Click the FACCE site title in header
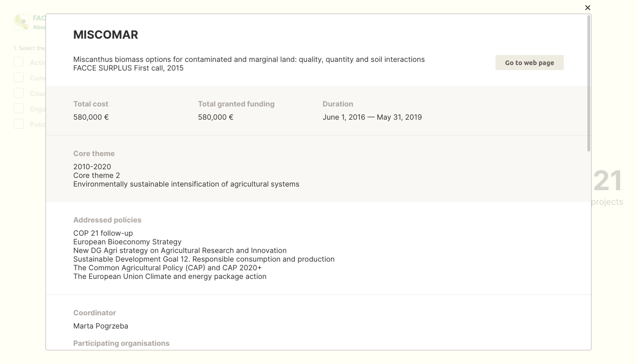Viewport: 637px width, 364px height. click(x=39, y=18)
